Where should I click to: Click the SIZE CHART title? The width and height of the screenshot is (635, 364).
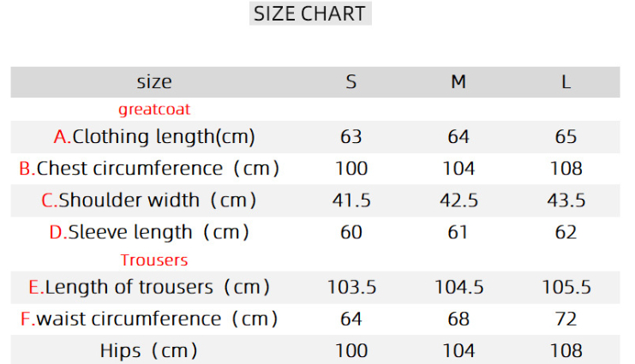tap(309, 14)
